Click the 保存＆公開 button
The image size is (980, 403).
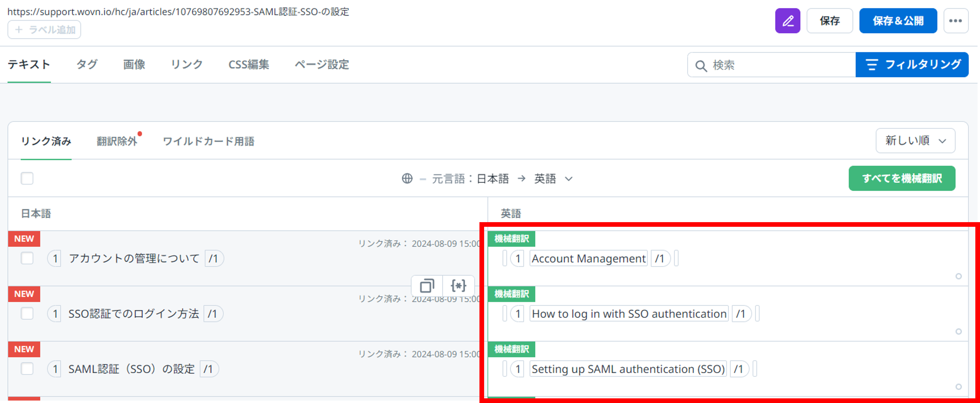coord(898,20)
